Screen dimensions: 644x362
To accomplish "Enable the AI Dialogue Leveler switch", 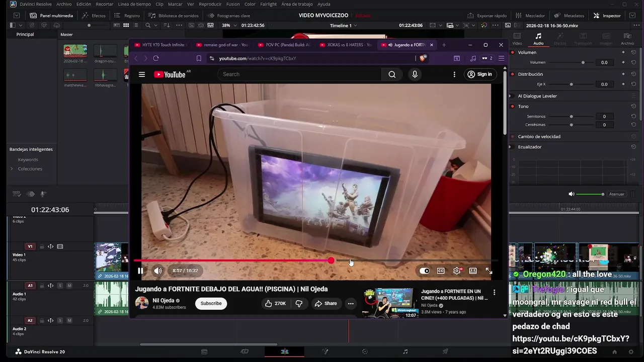I will tap(513, 96).
